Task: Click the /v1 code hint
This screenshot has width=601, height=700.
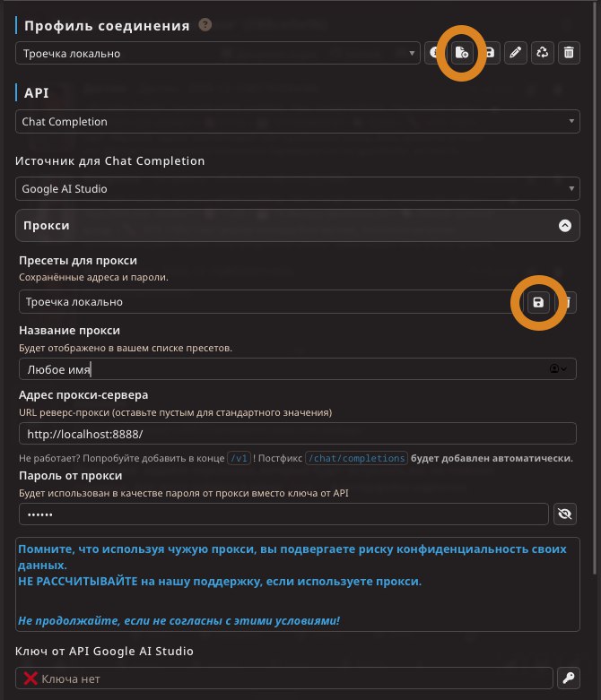Action: [x=240, y=459]
